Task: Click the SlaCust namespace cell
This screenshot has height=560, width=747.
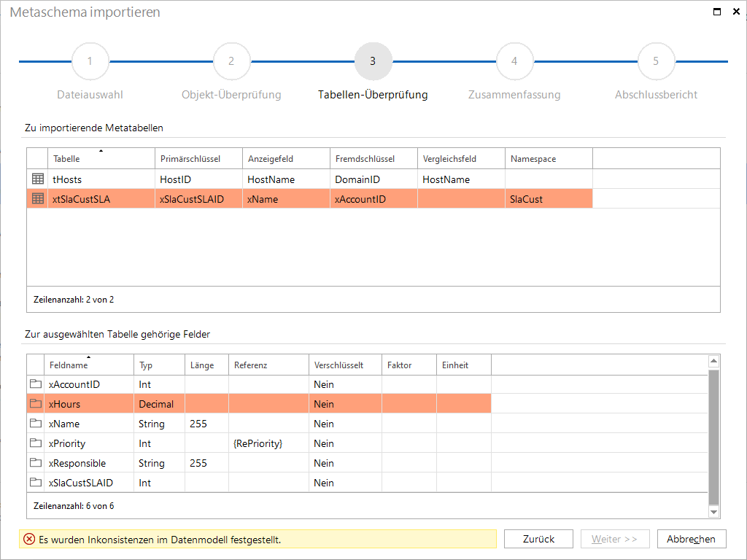Action: tap(549, 198)
